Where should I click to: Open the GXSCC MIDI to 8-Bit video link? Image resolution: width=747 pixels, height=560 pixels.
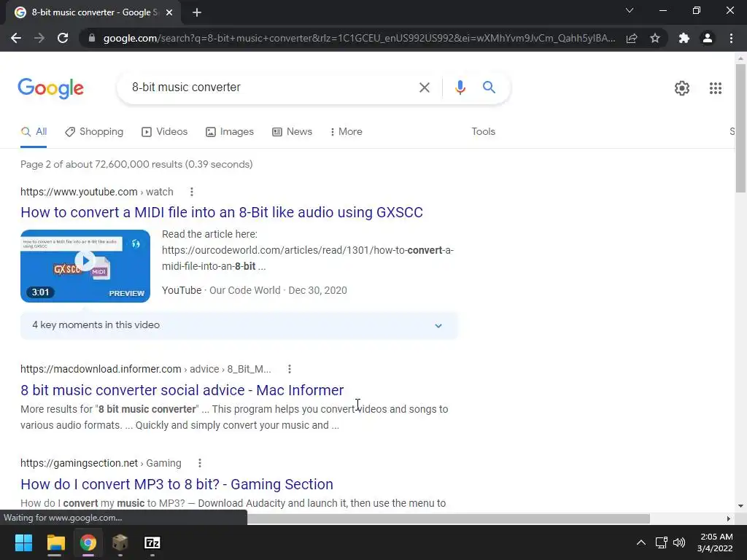point(222,212)
